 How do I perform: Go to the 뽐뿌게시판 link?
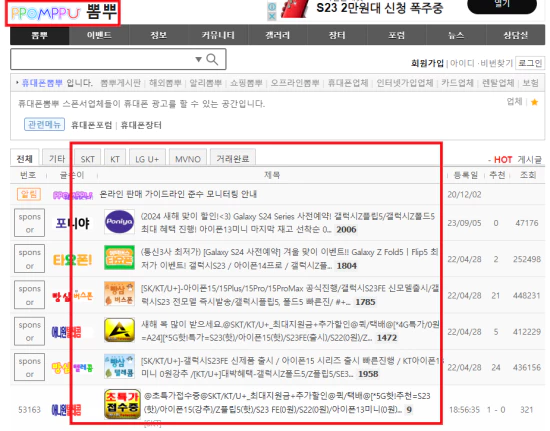coord(120,83)
